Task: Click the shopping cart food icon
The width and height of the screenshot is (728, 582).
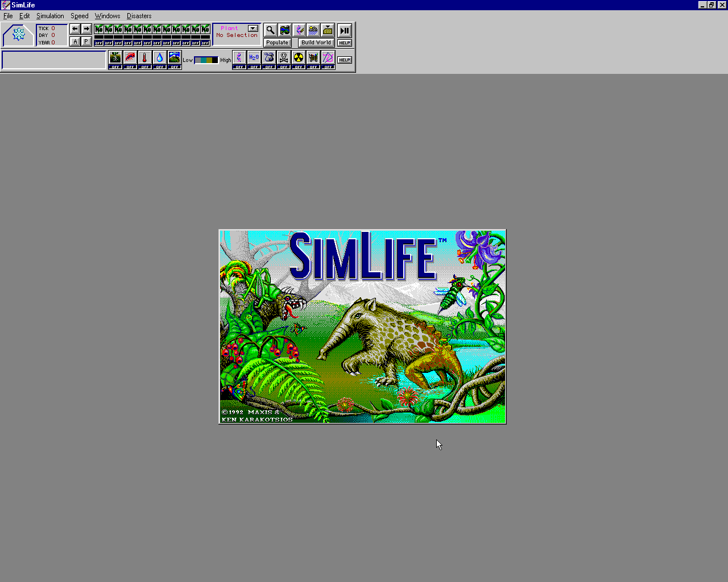Action: tap(313, 58)
